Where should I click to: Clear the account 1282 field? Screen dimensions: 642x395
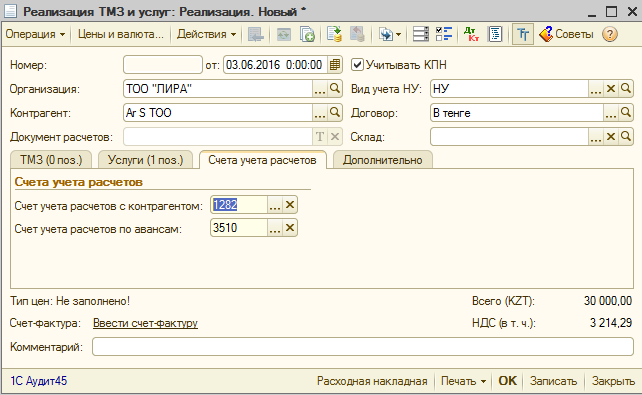click(290, 205)
